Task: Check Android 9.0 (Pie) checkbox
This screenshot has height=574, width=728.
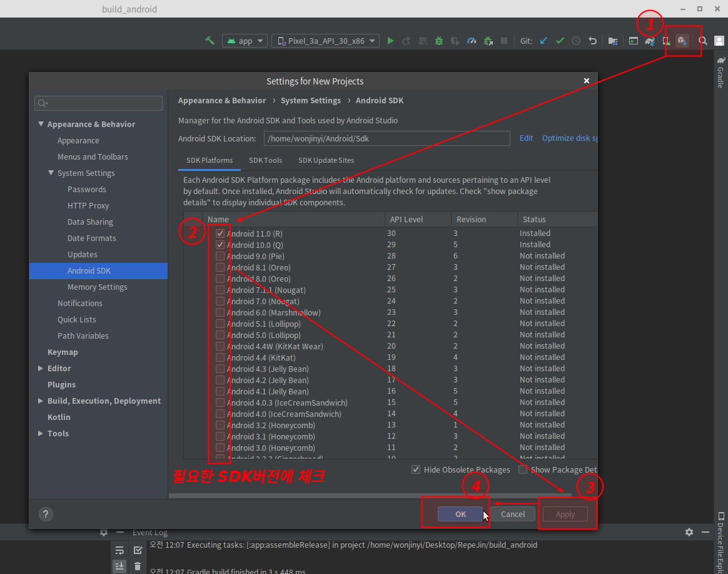Action: (220, 256)
